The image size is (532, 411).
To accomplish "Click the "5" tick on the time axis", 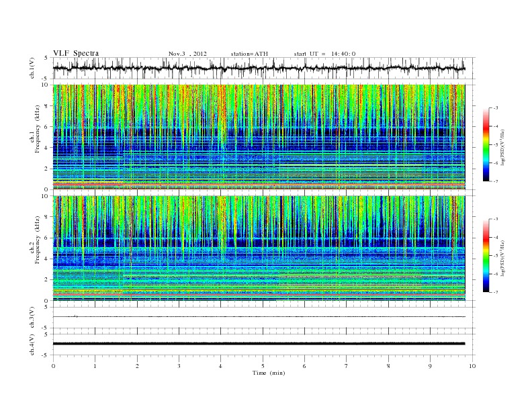I will 263,366.
